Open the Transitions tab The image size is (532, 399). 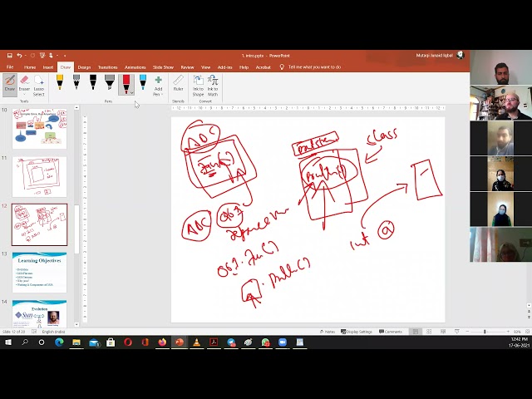107,67
